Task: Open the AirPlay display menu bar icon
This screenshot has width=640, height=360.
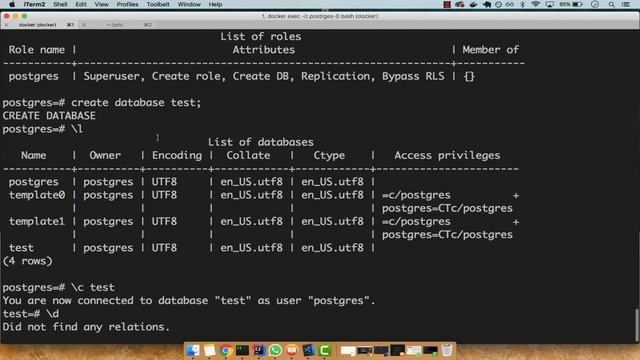Action: tap(549, 4)
